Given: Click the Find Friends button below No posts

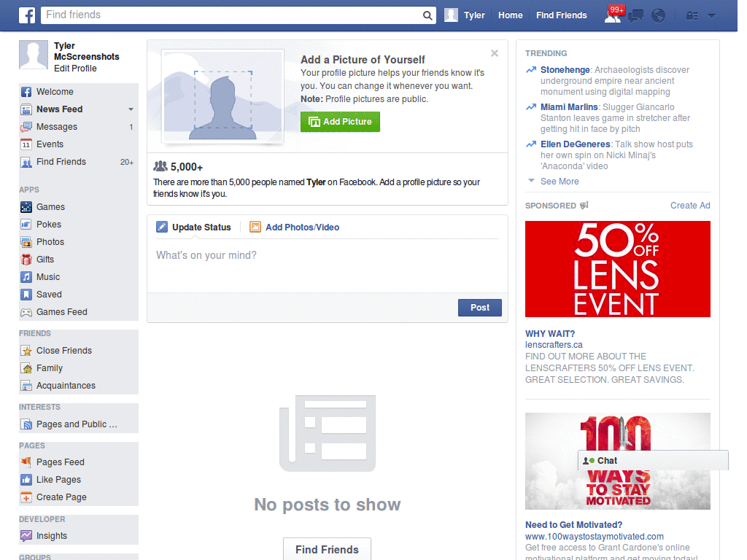Looking at the screenshot, I should 327,550.
